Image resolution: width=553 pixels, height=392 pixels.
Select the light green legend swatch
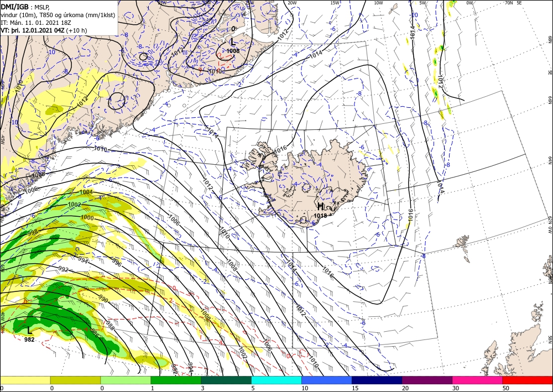(x=126, y=380)
